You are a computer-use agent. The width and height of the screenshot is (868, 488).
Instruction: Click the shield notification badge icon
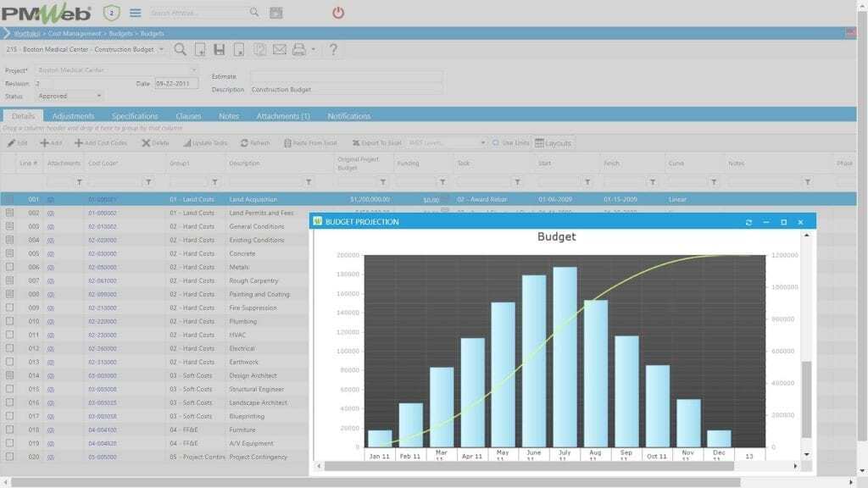point(112,13)
